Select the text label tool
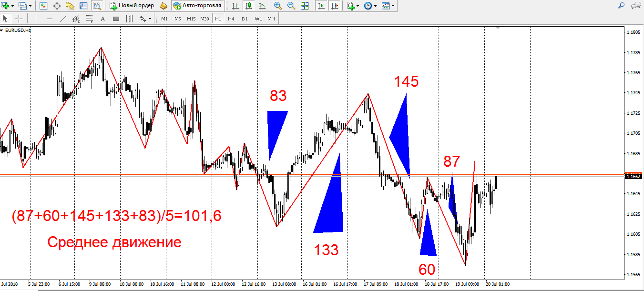 [x=116, y=19]
